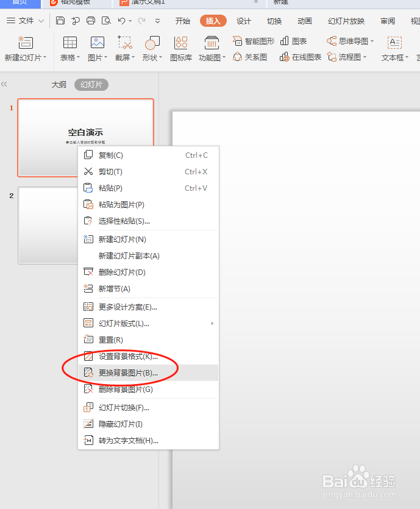
Task: Choose 选择性粘贴(S) in context menu
Action: [148, 221]
